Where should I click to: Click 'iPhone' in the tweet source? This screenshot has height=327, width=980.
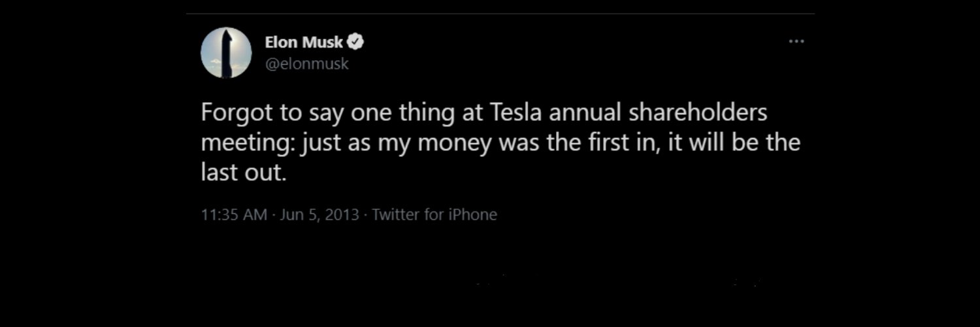(x=472, y=215)
